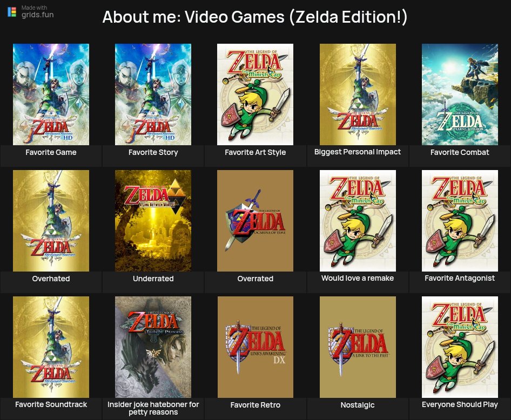Click the 'Everyone Should Play' label

[x=460, y=404]
